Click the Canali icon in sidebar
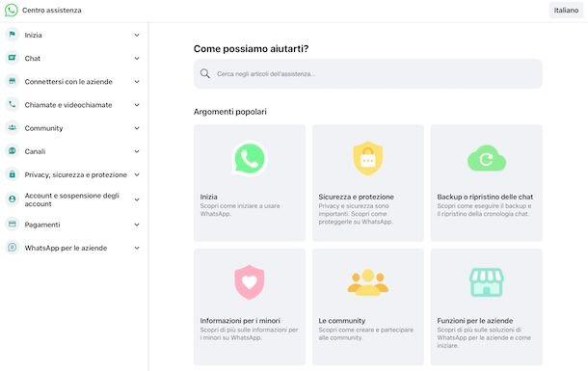Screen dimensions: 588x371 click(12, 151)
